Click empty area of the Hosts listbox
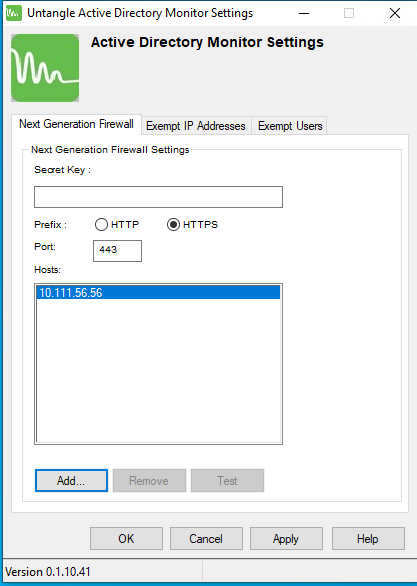This screenshot has height=586, width=417. (x=158, y=370)
